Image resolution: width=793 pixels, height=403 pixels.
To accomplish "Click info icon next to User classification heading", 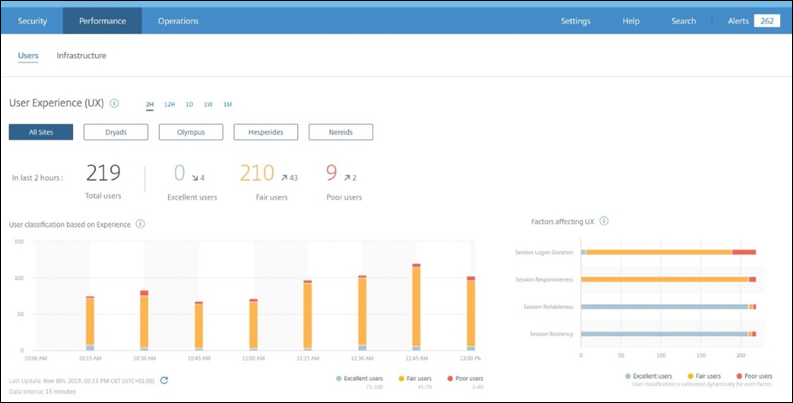I will point(140,224).
